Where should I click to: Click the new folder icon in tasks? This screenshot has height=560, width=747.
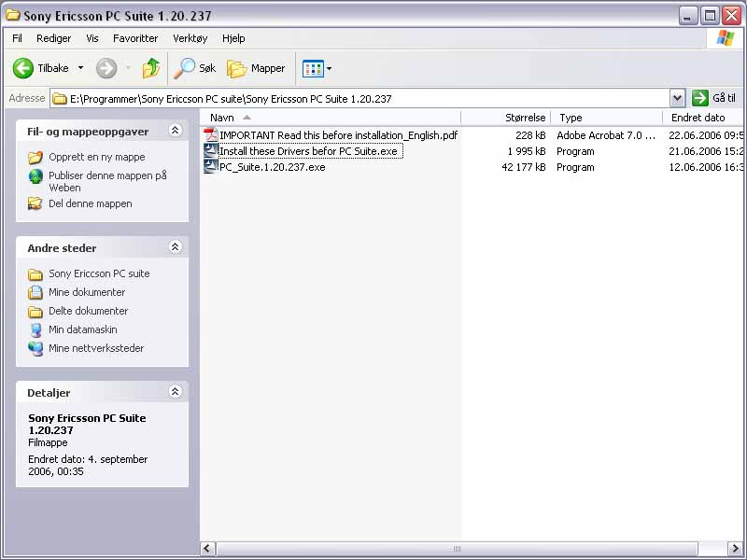[x=35, y=157]
